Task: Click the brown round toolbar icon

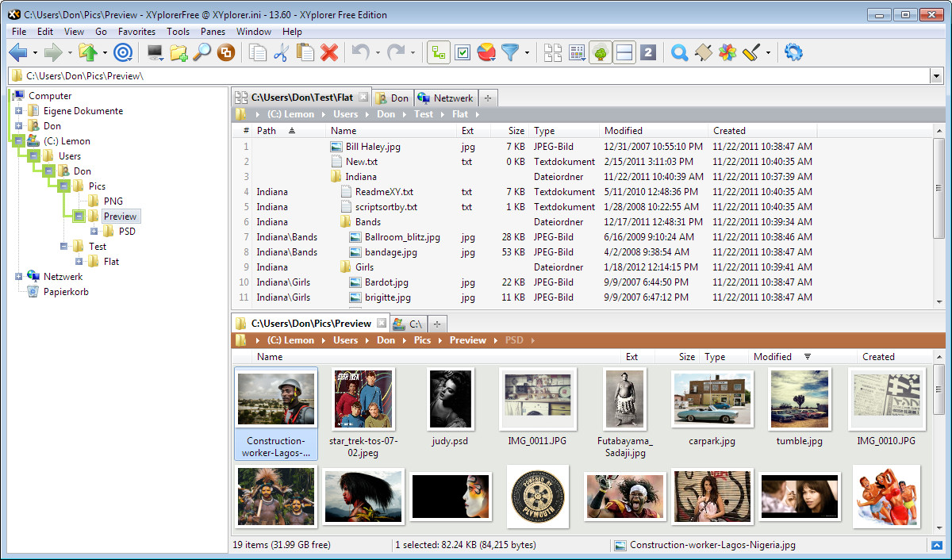Action: click(x=226, y=53)
